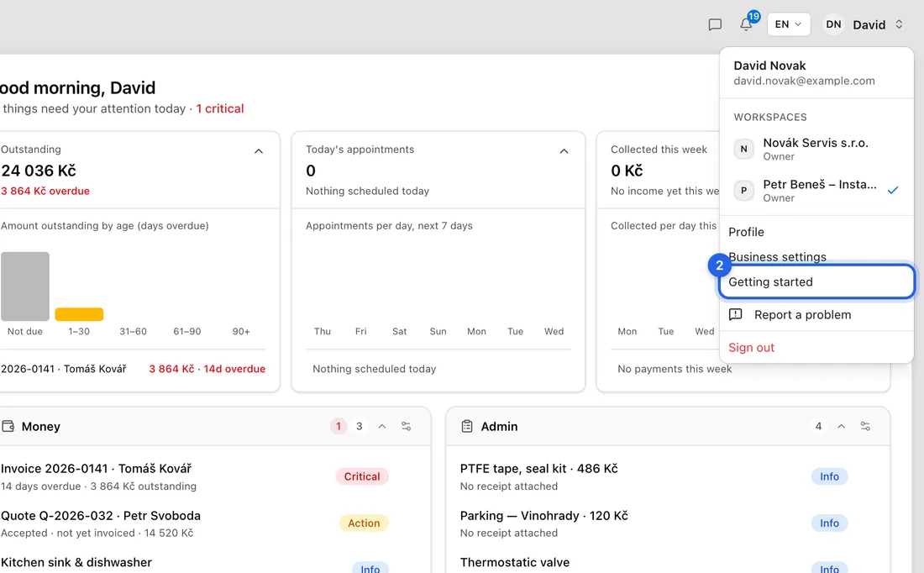Open the chat messages icon
Screen dimensions: 924x573
(x=715, y=24)
